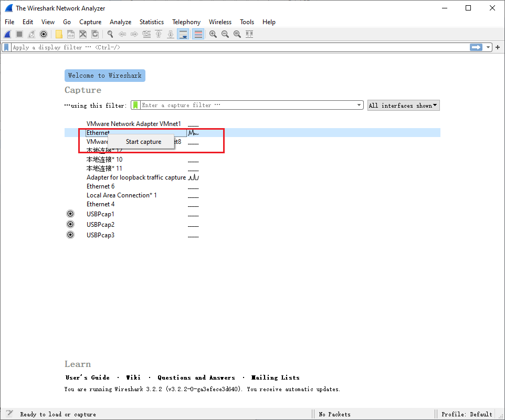Open the Questions and Answers link

[x=196, y=377]
